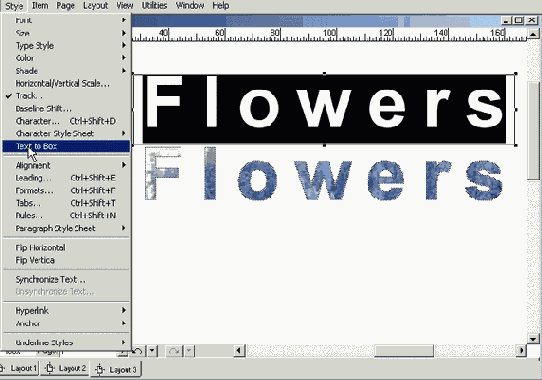Choose the Formats menu entry
Viewport: 542px width, 380px height.
[x=66, y=191]
